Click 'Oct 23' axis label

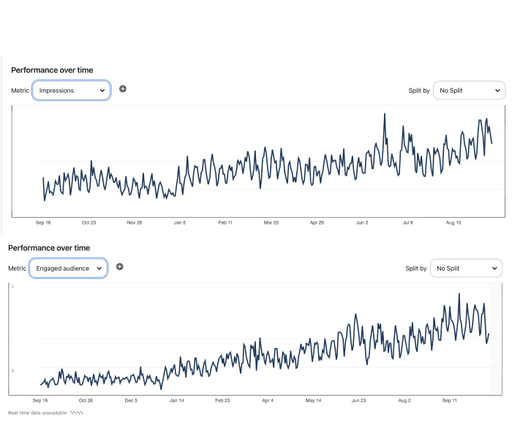point(89,222)
